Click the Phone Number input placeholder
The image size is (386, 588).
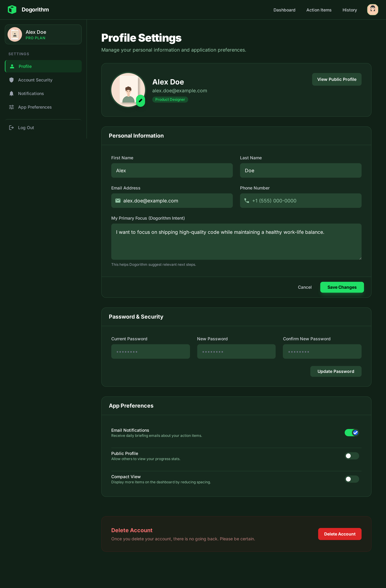click(274, 201)
